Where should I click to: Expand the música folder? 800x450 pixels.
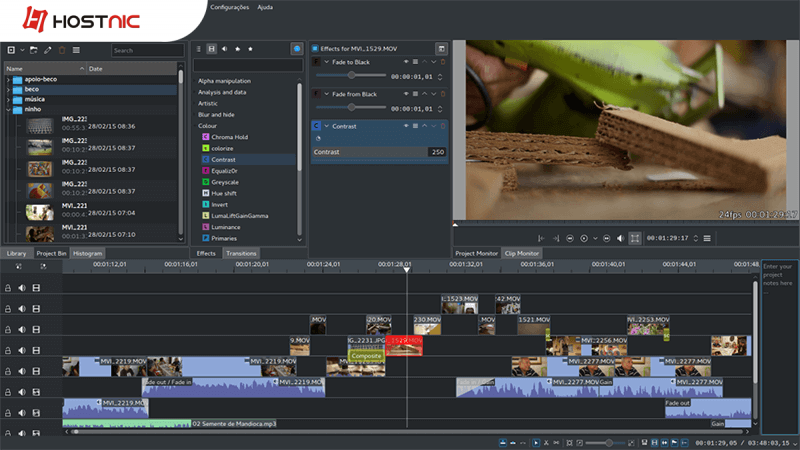click(8, 99)
